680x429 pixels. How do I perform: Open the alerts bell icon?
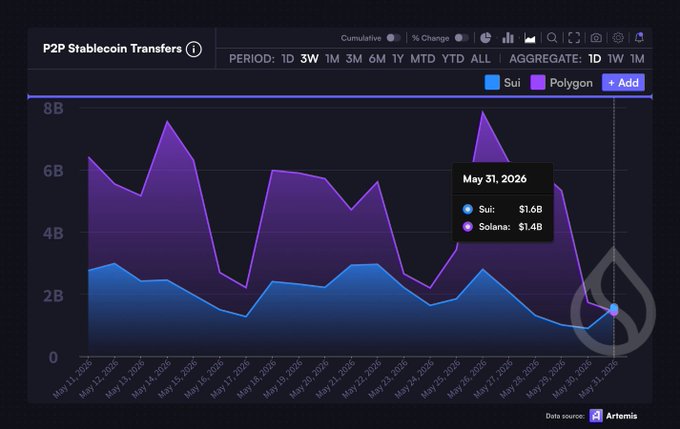(x=639, y=38)
